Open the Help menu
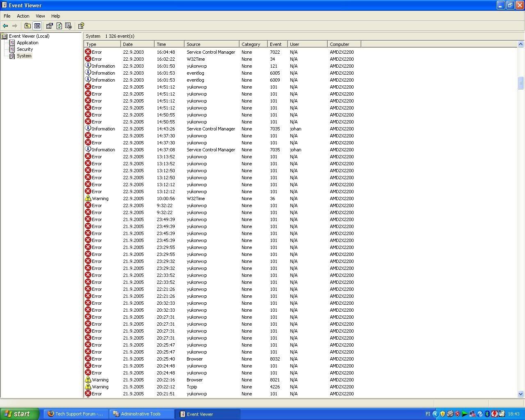Screen dimensions: 525x420 click(55, 16)
